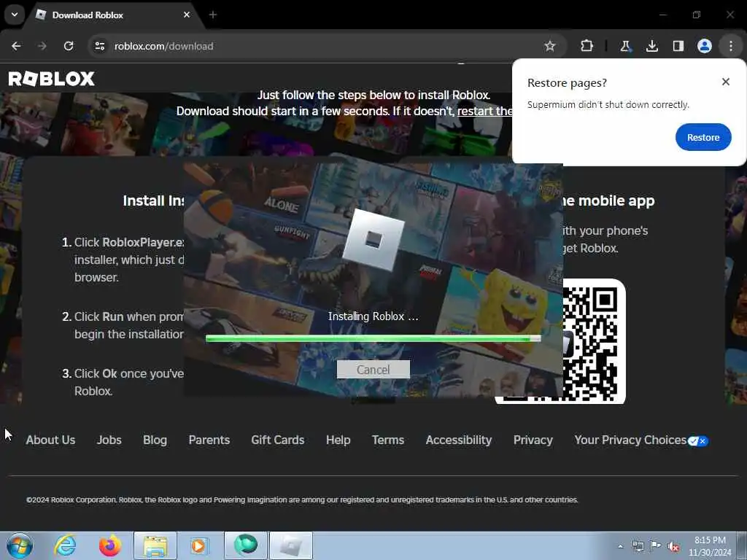Open the side panel icon
Screen dimensions: 747x560
(678, 46)
